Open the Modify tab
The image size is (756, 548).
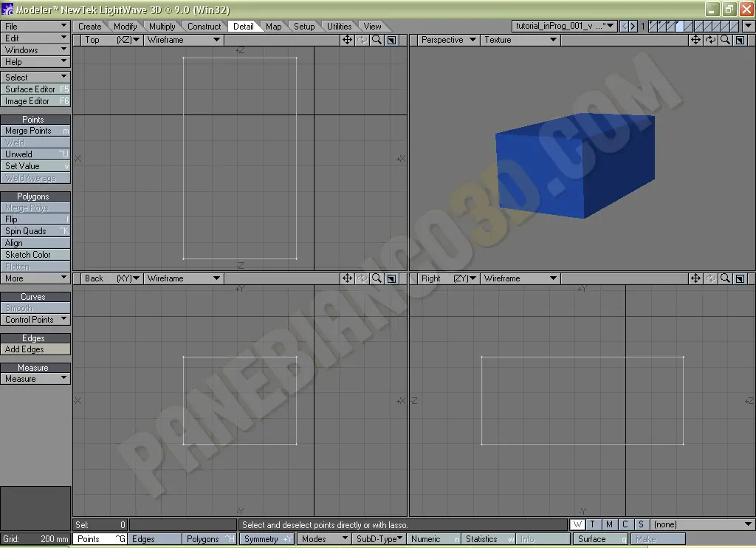click(x=126, y=27)
